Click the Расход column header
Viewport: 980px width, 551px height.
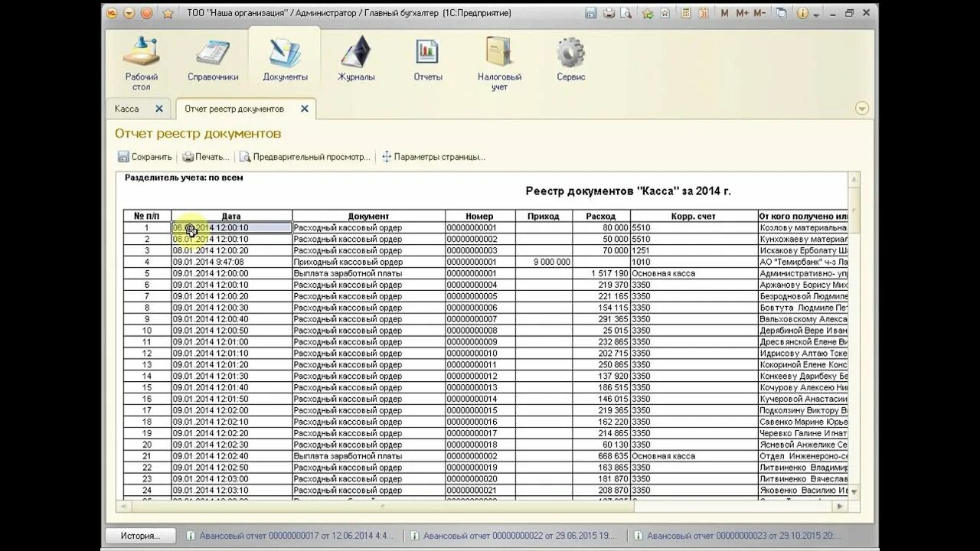click(x=601, y=217)
